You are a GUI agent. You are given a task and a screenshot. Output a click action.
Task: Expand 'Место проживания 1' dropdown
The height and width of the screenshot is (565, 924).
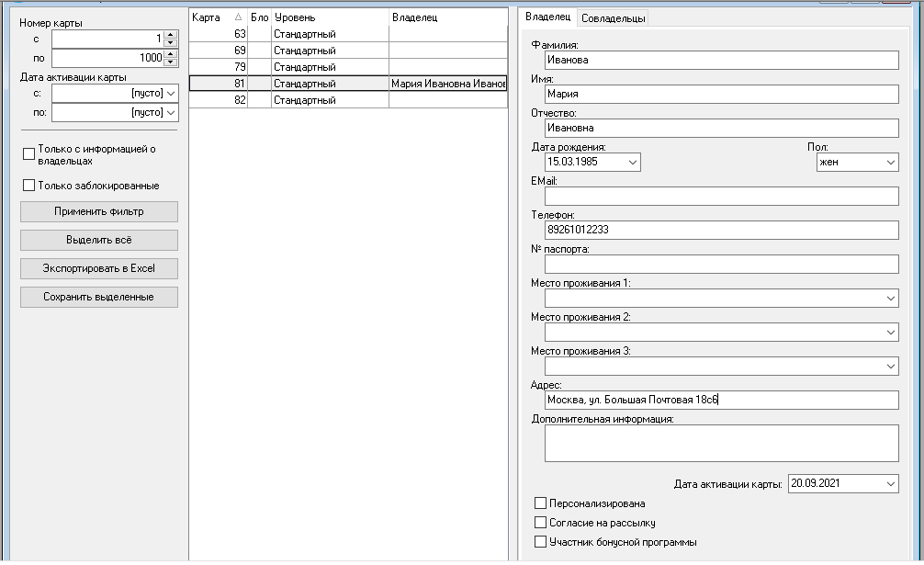891,298
